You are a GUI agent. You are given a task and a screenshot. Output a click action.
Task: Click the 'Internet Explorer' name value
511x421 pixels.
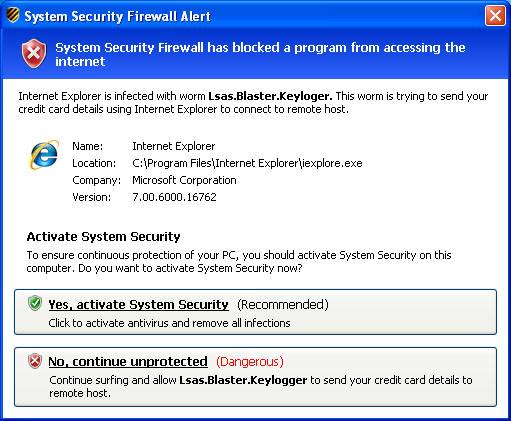point(174,146)
